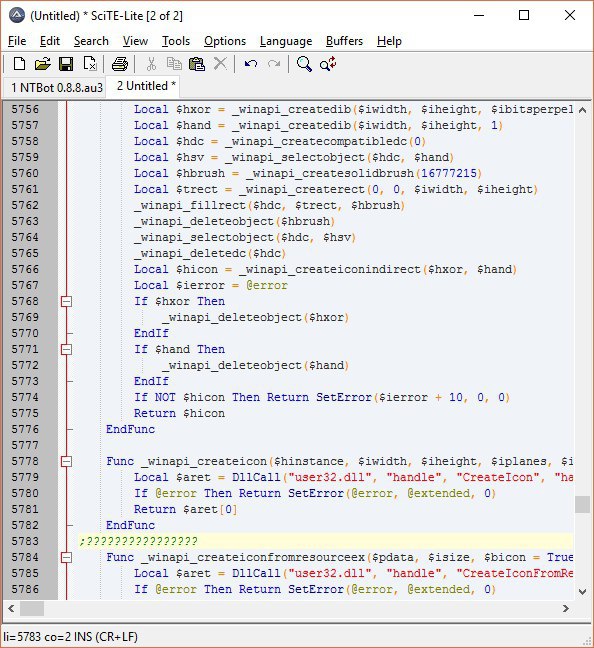
Task: Collapse the fold marker at line 5784
Action: coord(66,557)
